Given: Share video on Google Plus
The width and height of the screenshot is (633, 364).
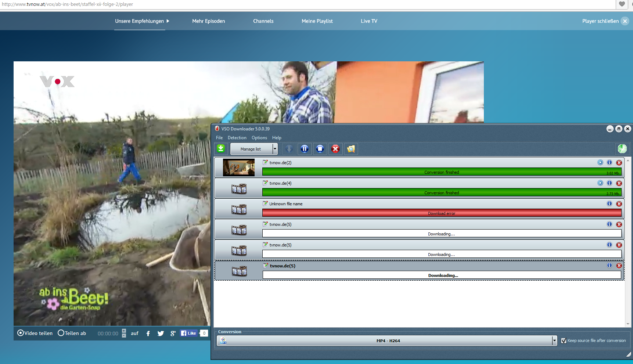Looking at the screenshot, I should coord(173,333).
